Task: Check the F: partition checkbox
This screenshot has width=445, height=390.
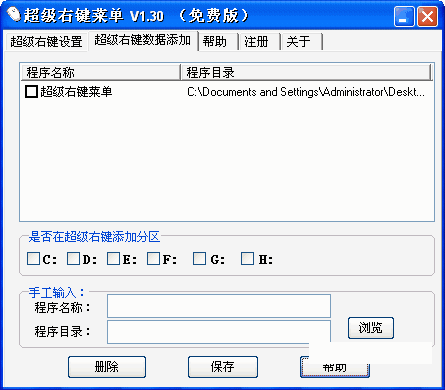Action: tap(153, 258)
